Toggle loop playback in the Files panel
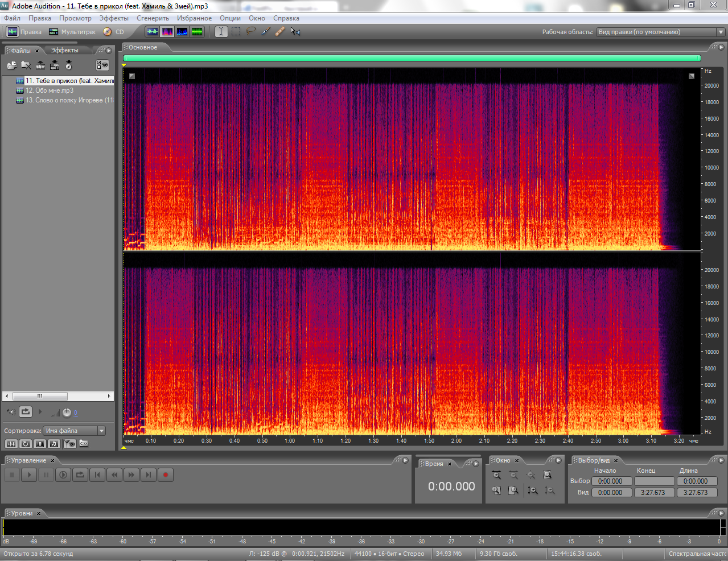 tap(26, 411)
